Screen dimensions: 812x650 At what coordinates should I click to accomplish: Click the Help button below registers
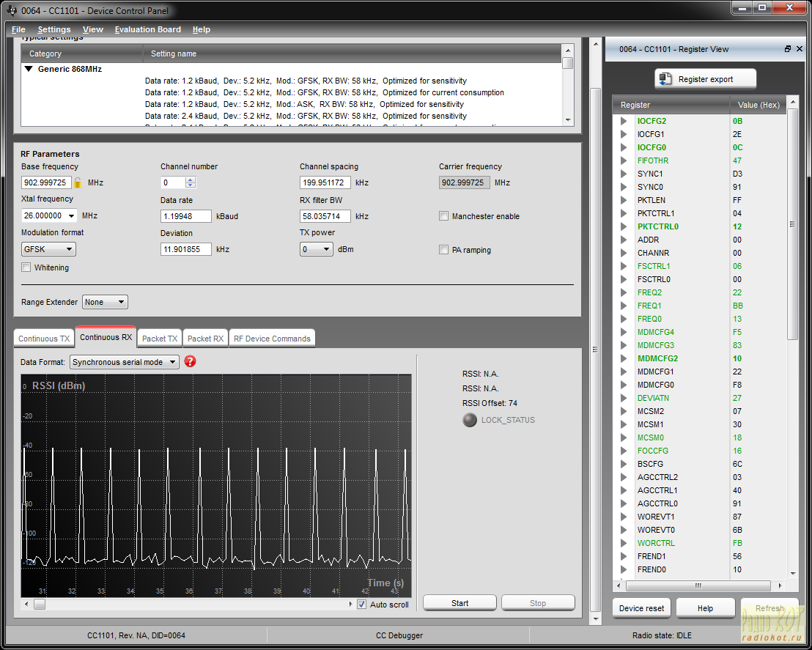[705, 608]
